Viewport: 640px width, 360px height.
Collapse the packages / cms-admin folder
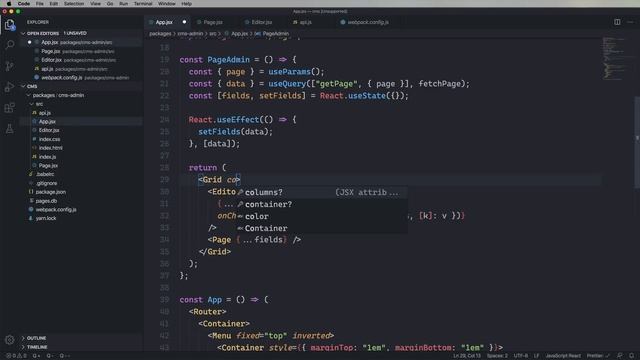tap(28, 95)
